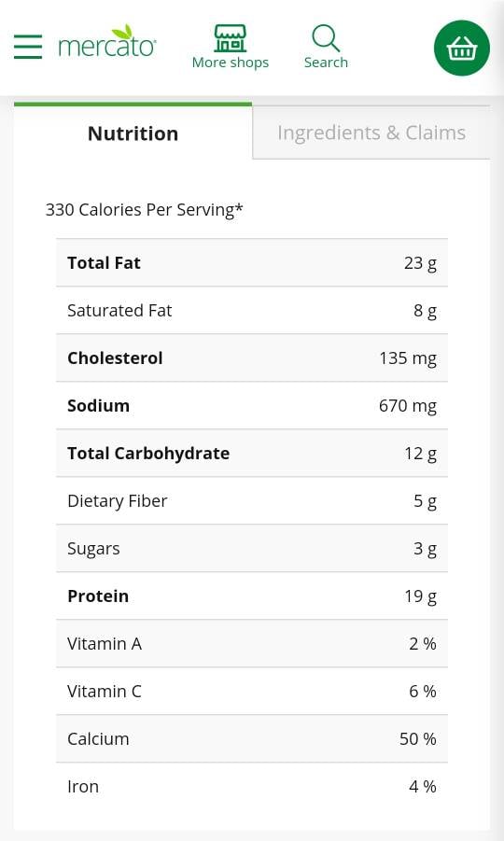Select the Total Fat row

(252, 263)
